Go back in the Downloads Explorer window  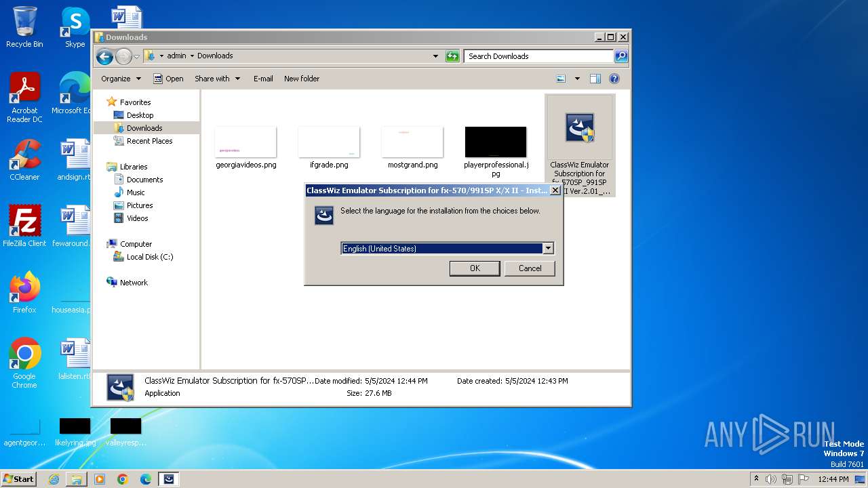pos(104,56)
